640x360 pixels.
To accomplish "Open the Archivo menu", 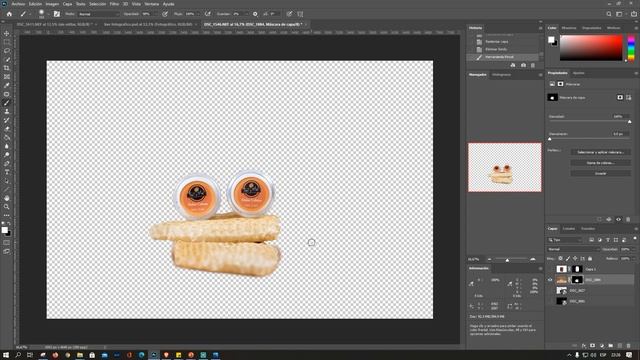I will [18, 4].
